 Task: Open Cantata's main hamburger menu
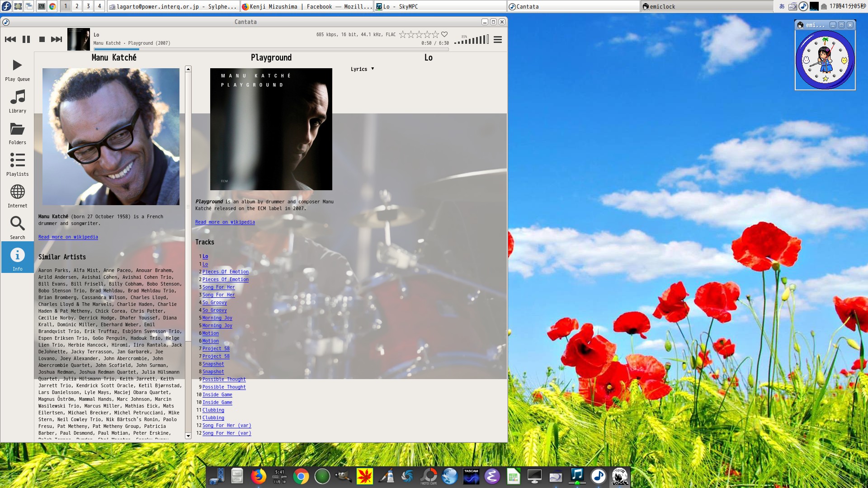pyautogui.click(x=497, y=40)
